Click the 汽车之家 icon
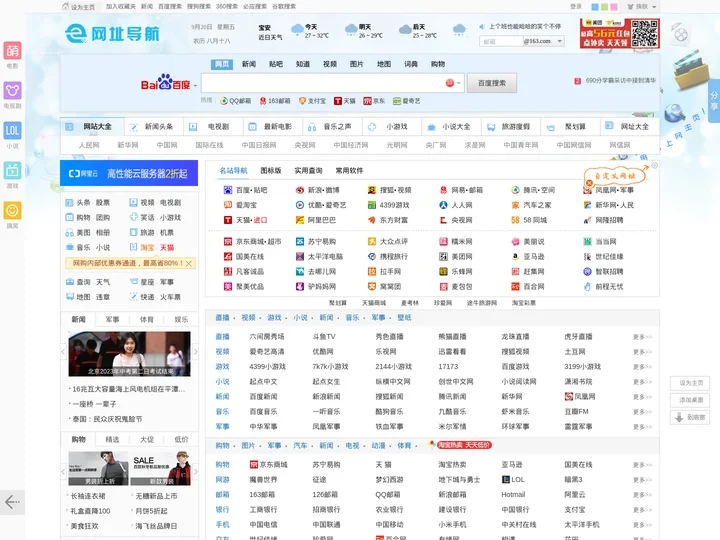The height and width of the screenshot is (540, 720). [515, 205]
